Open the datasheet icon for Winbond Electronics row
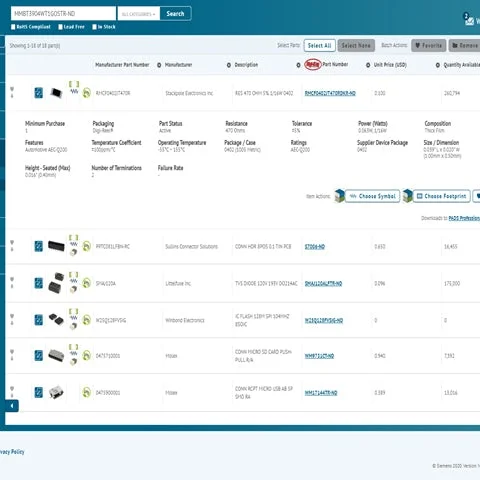The width and height of the screenshot is (480, 480). [x=39, y=320]
